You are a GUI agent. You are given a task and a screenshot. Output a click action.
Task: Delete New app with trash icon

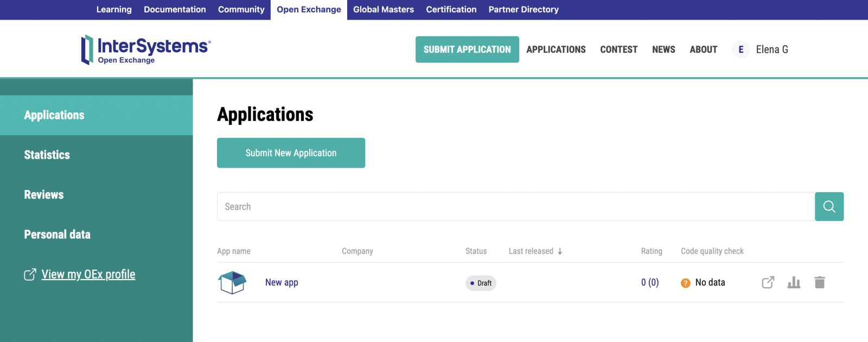820,282
